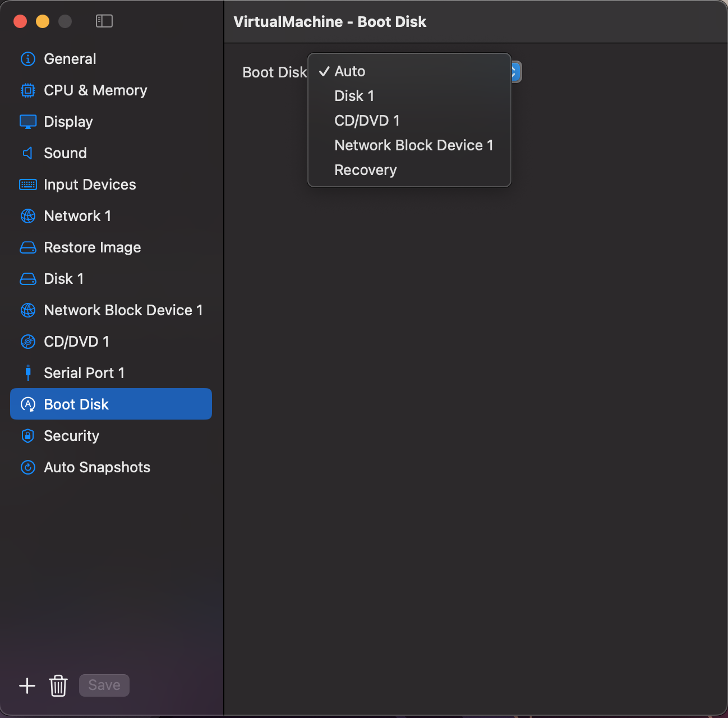Open CPU & Memory settings label
This screenshot has height=718, width=728.
tap(95, 90)
